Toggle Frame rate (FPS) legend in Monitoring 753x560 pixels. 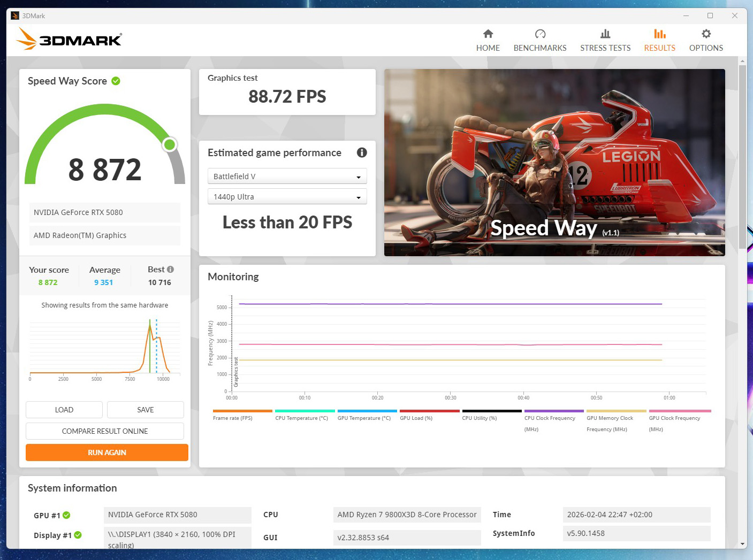click(x=232, y=418)
